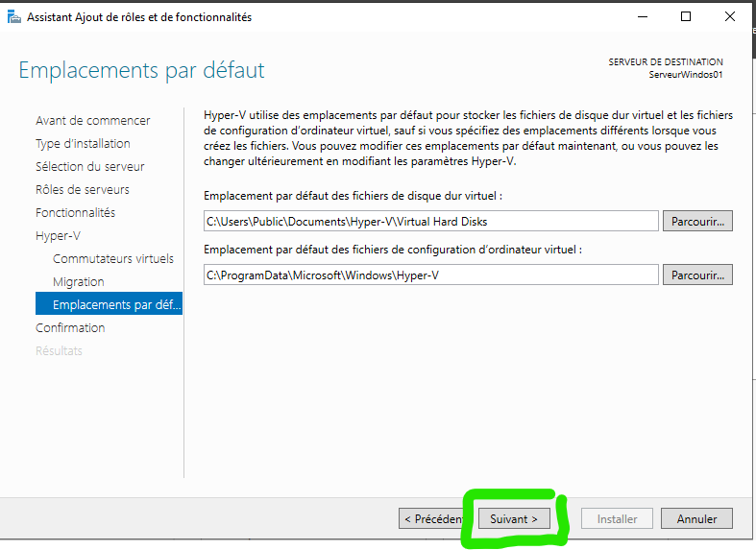Viewport: 756px width, 550px height.
Task: Cancel the wizard with Annuler
Action: pyautogui.click(x=696, y=518)
